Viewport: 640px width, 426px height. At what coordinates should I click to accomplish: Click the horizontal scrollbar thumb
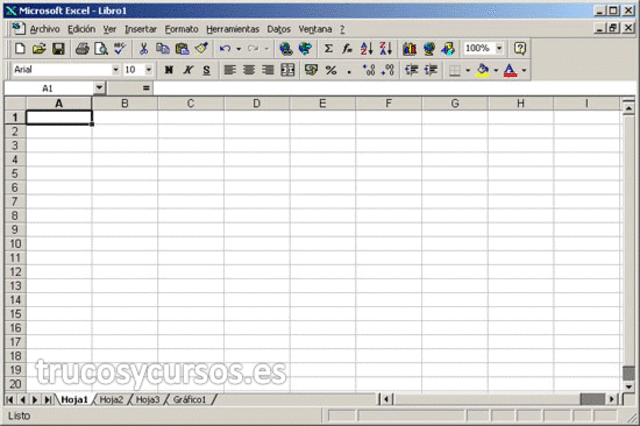tap(593, 399)
